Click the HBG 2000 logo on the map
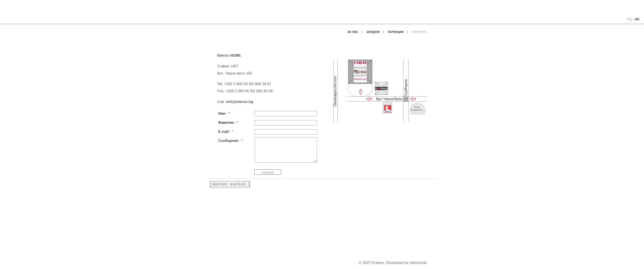The image size is (644, 269). click(x=360, y=63)
